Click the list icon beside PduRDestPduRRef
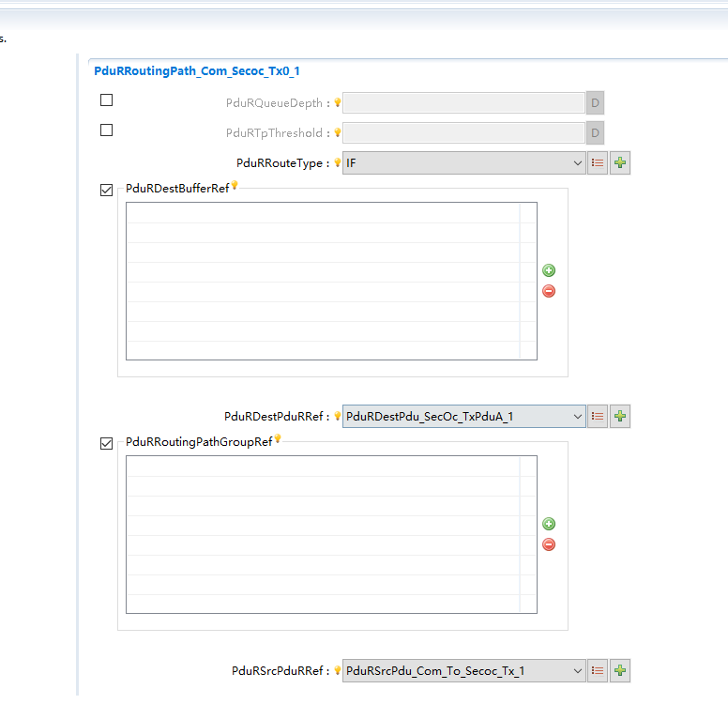Viewport: 728px width, 704px height. tap(598, 416)
